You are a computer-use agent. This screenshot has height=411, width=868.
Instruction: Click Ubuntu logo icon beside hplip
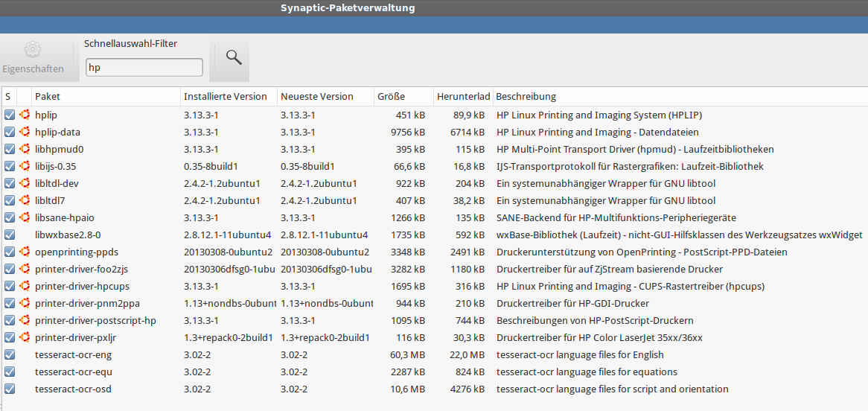[25, 115]
